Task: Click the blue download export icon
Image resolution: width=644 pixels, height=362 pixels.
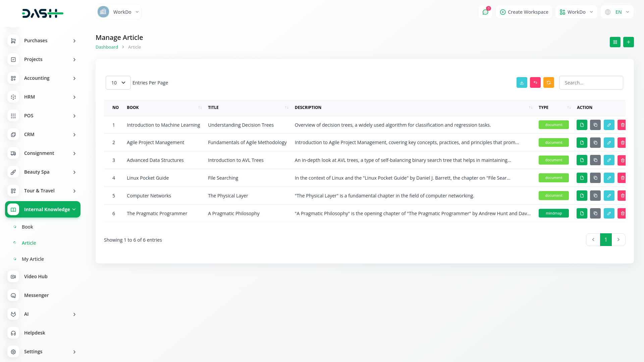Action: click(522, 82)
